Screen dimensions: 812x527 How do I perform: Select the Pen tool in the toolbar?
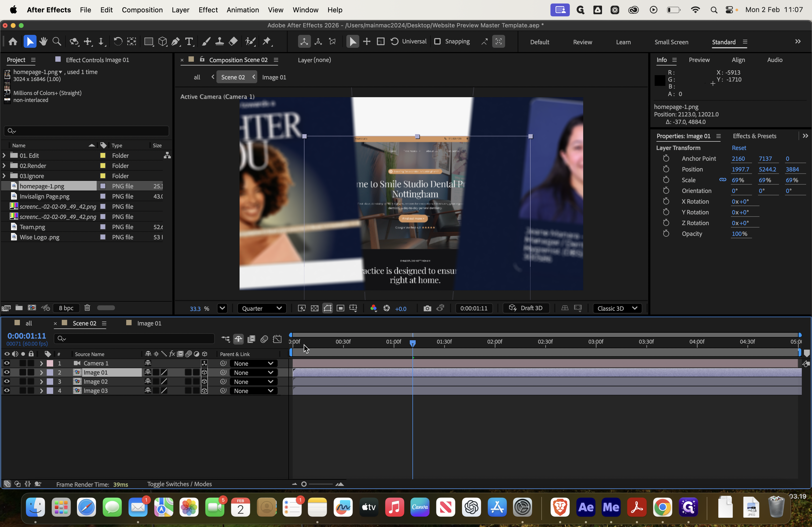click(x=176, y=42)
